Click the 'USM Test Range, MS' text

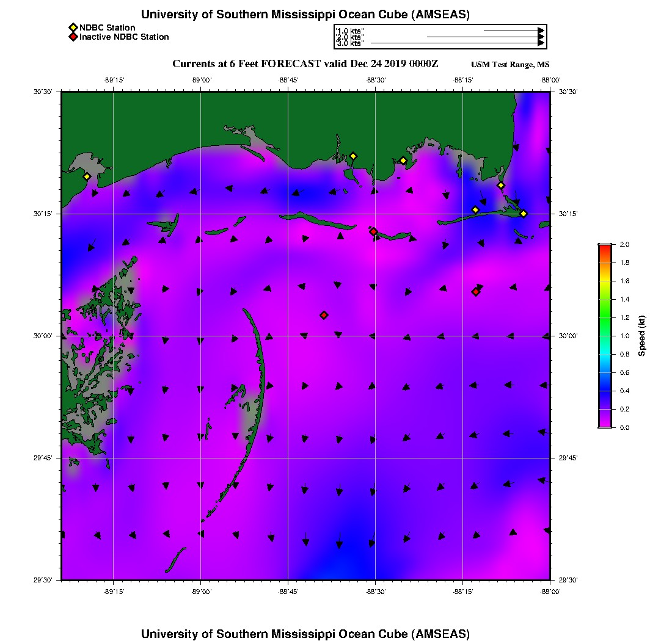(510, 65)
